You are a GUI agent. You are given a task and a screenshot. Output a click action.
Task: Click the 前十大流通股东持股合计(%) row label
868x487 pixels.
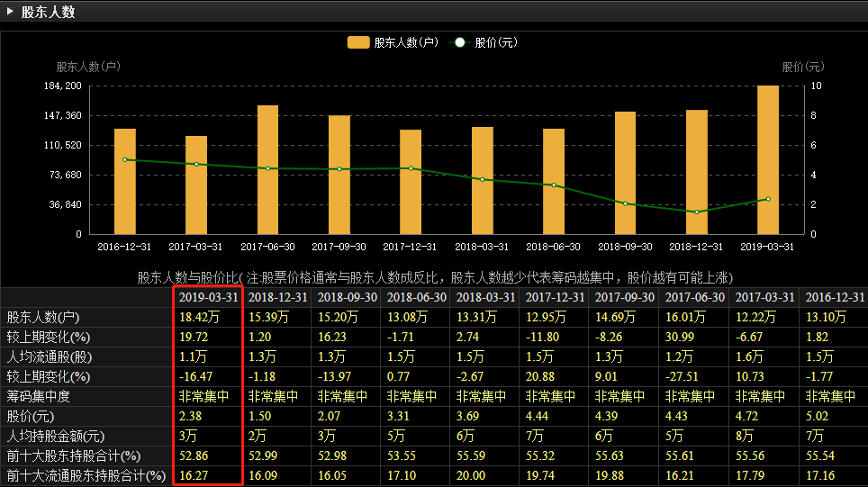pos(86,475)
